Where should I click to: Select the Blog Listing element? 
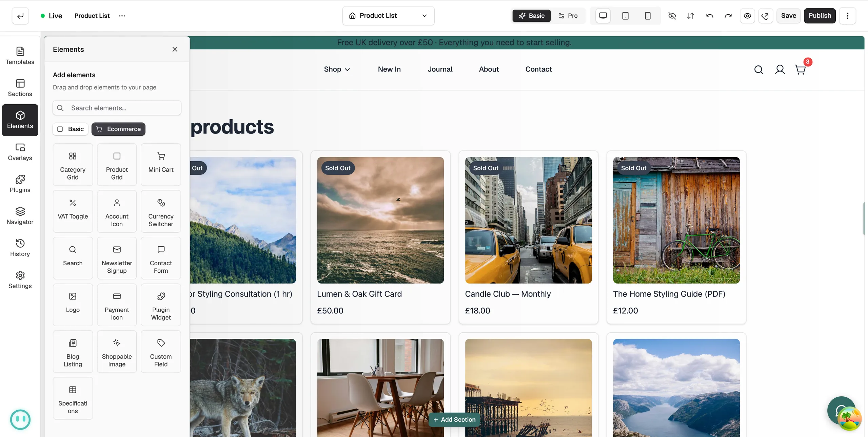(x=73, y=352)
